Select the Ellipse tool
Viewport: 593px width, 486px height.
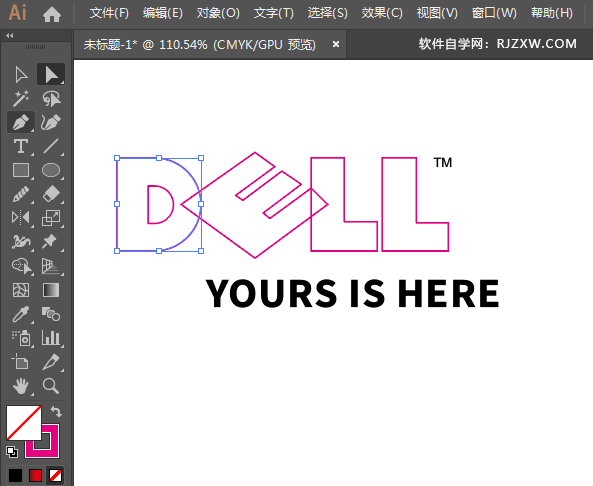point(51,170)
